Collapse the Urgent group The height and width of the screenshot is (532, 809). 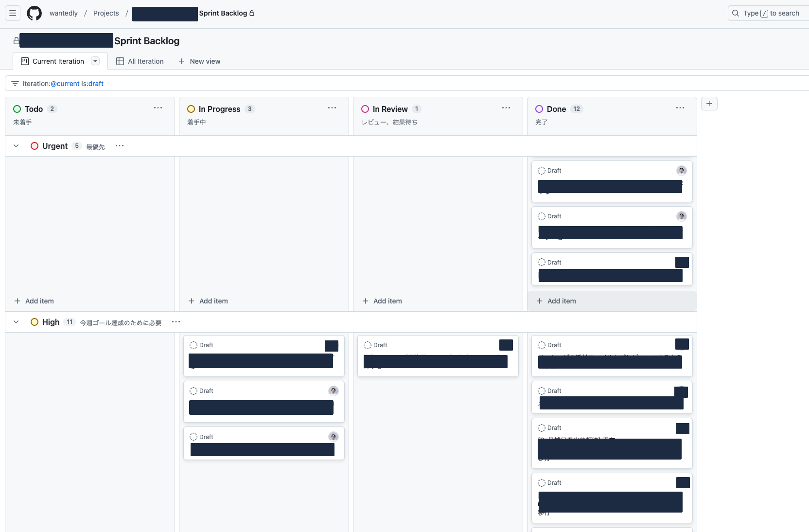[16, 146]
